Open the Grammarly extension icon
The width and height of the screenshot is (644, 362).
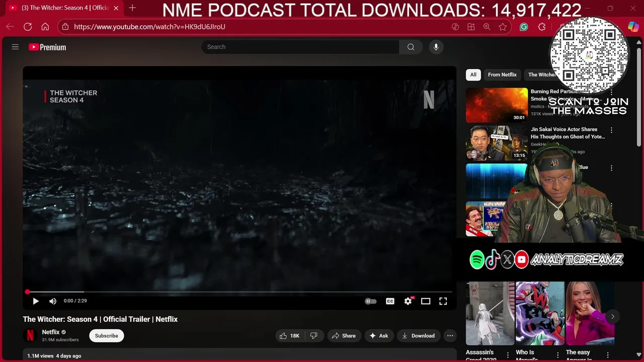[524, 27]
